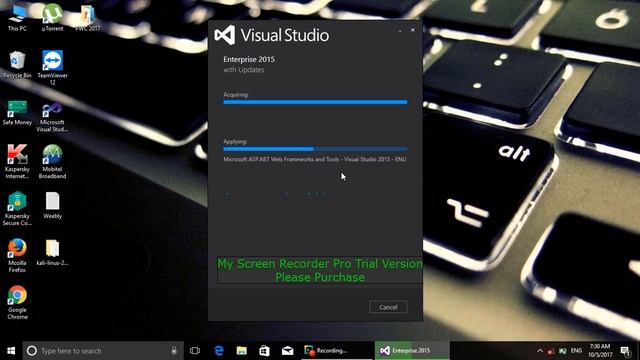Viewport: 640px width, 360px height.
Task: Select the kali-linux folder on desktop
Action: click(52, 253)
